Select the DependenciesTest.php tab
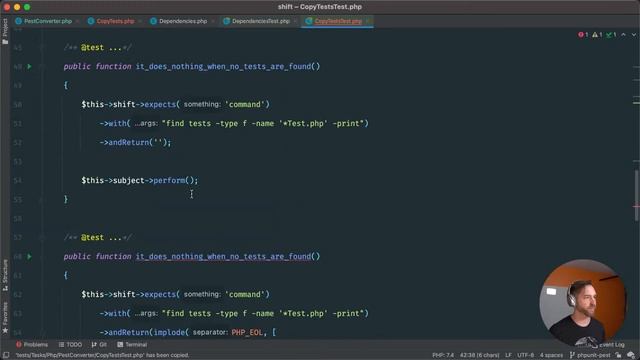 click(x=260, y=21)
